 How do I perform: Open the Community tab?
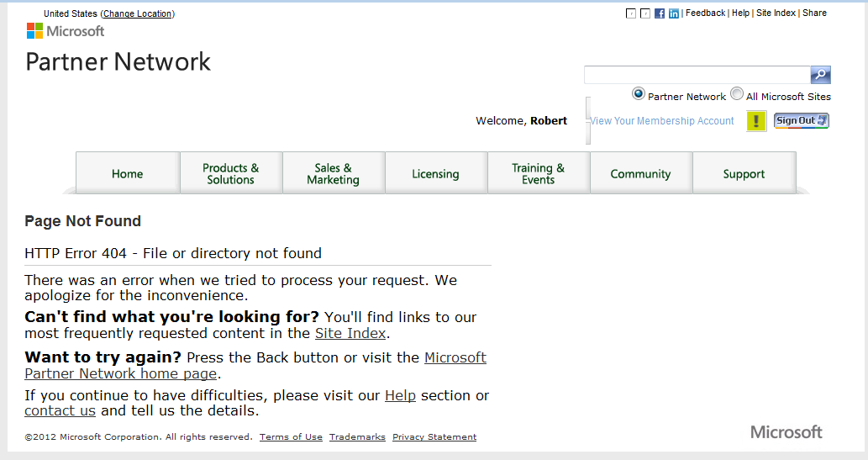(641, 173)
